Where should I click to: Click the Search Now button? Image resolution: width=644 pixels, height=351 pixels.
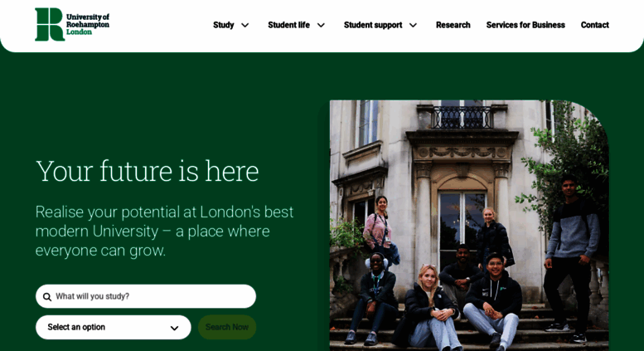(x=227, y=327)
